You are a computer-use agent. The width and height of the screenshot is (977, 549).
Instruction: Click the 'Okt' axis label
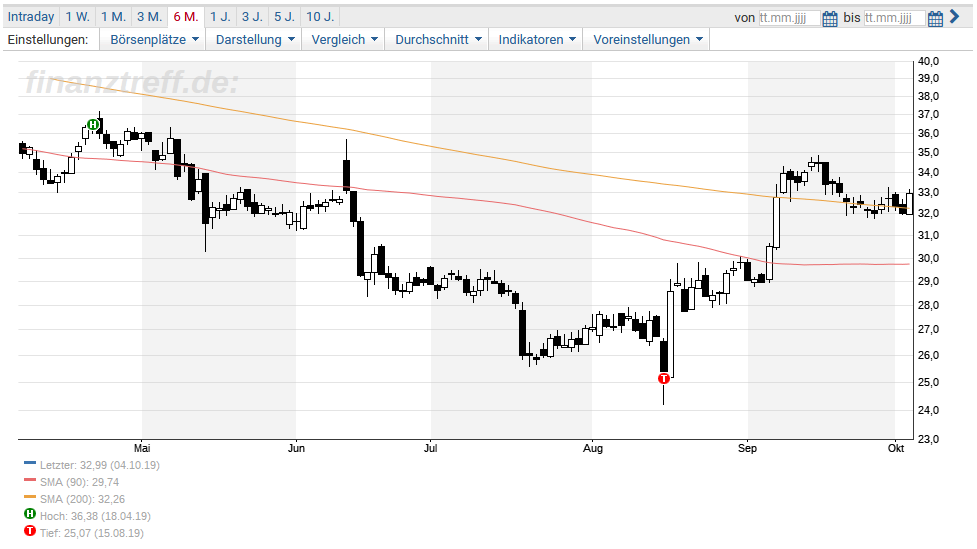(896, 448)
